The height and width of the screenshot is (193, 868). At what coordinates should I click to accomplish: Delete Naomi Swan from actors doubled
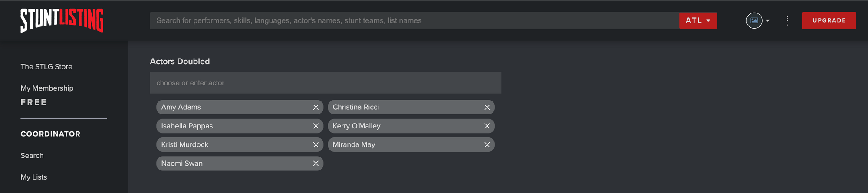pyautogui.click(x=316, y=164)
